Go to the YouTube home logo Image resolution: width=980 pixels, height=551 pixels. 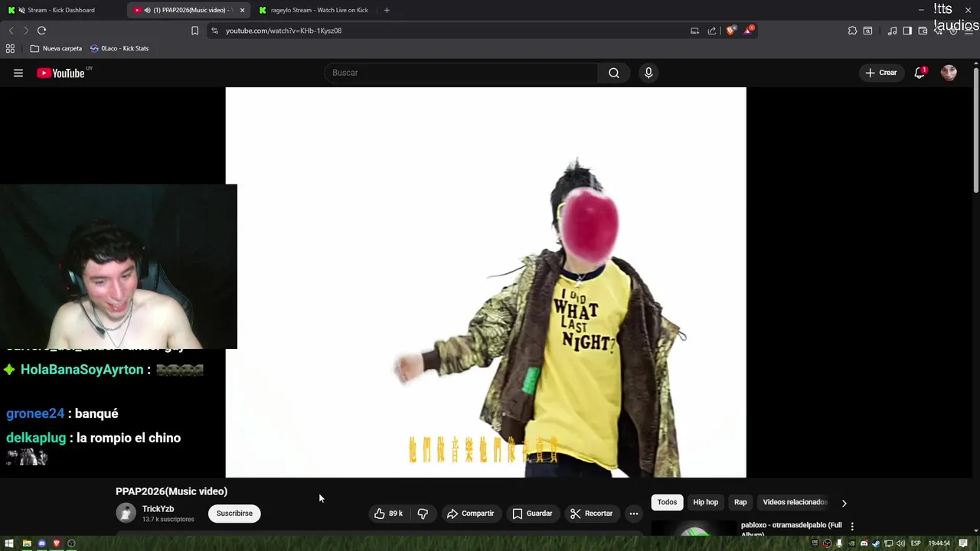(61, 73)
